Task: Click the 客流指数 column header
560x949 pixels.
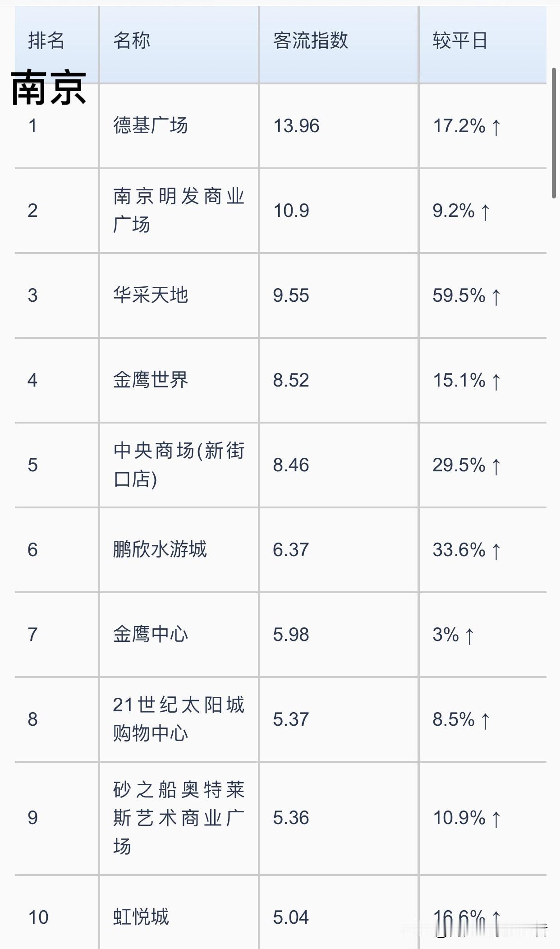Action: [x=311, y=41]
